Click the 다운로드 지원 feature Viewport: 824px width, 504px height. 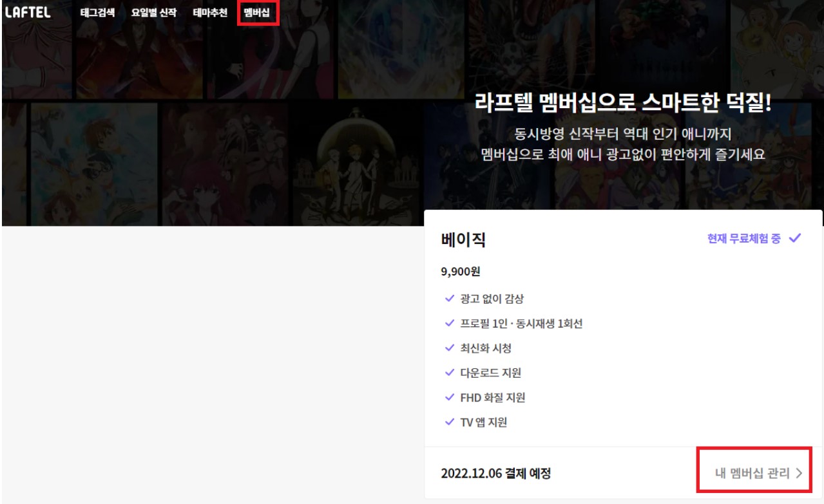[x=490, y=373]
